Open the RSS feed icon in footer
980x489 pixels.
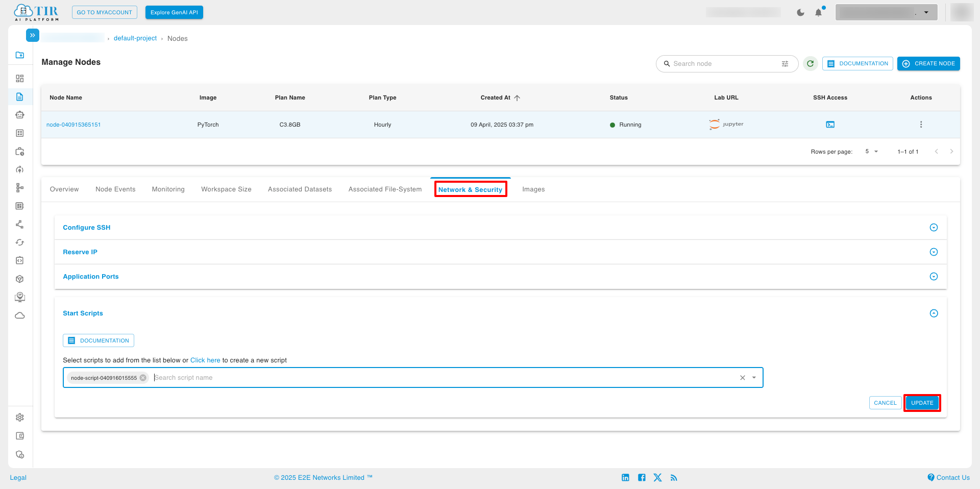[x=674, y=478]
